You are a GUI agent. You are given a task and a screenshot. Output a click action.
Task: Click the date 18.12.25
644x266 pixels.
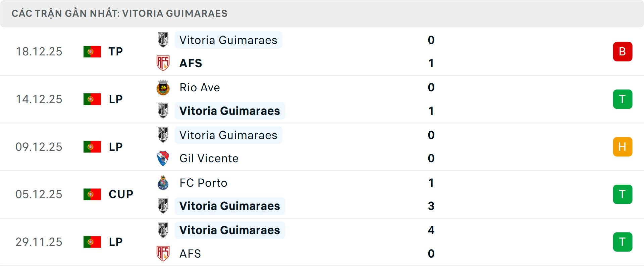(x=39, y=51)
